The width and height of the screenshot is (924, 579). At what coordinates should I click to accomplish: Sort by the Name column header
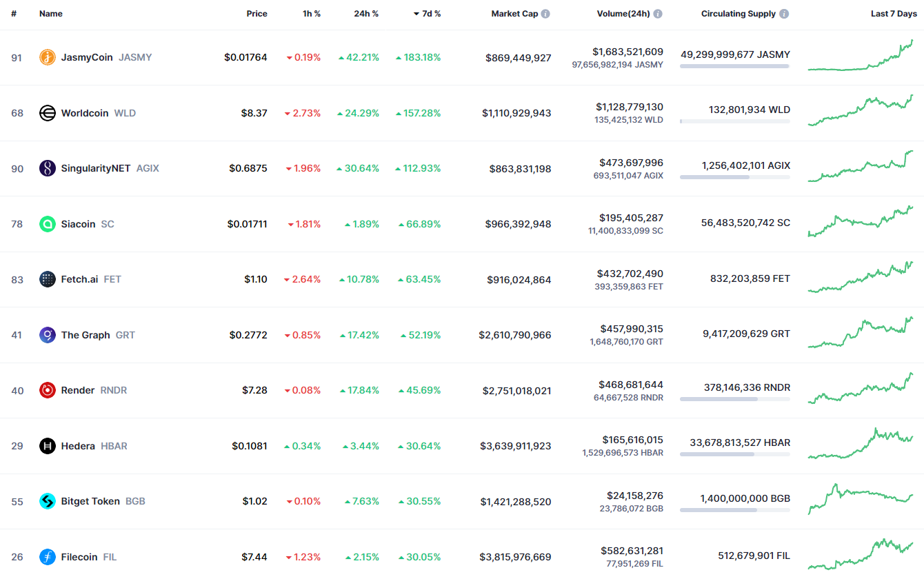[51, 14]
